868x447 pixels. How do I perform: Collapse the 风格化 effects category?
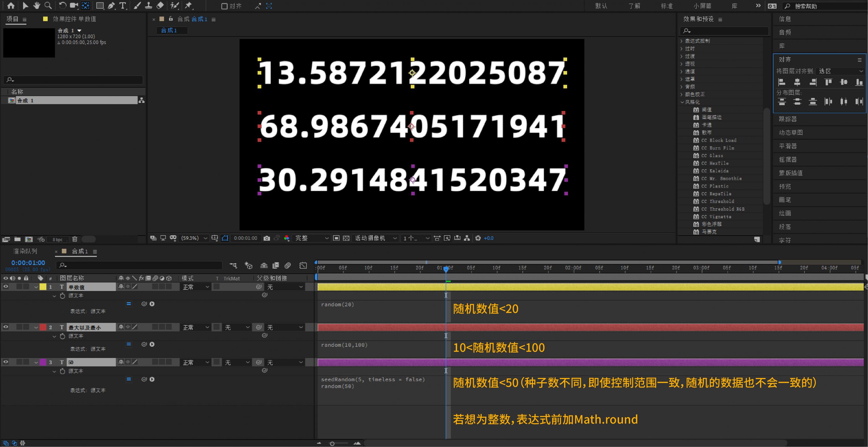(x=682, y=102)
